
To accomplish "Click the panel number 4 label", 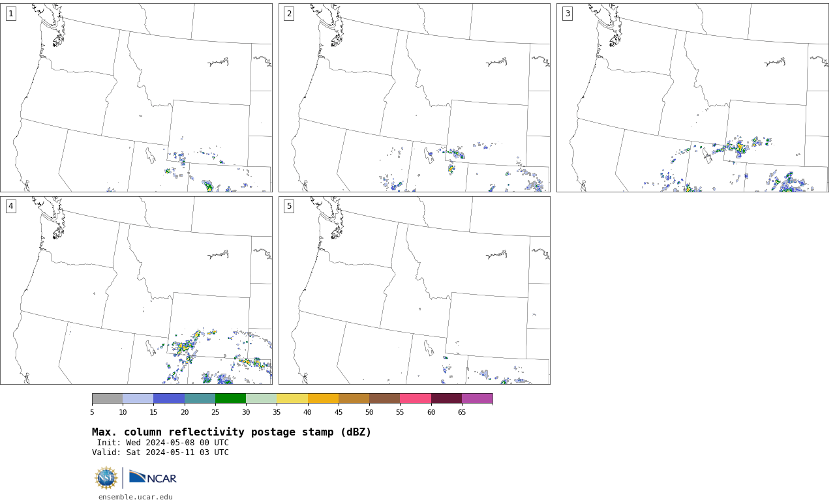I will 10,206.
